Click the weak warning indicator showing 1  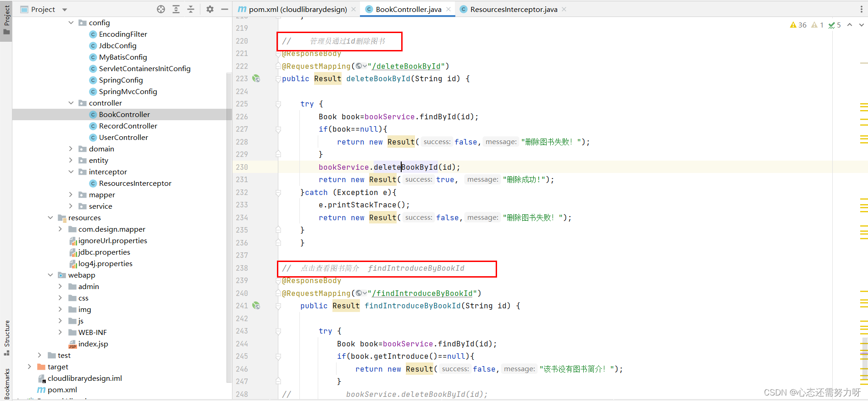click(x=818, y=25)
